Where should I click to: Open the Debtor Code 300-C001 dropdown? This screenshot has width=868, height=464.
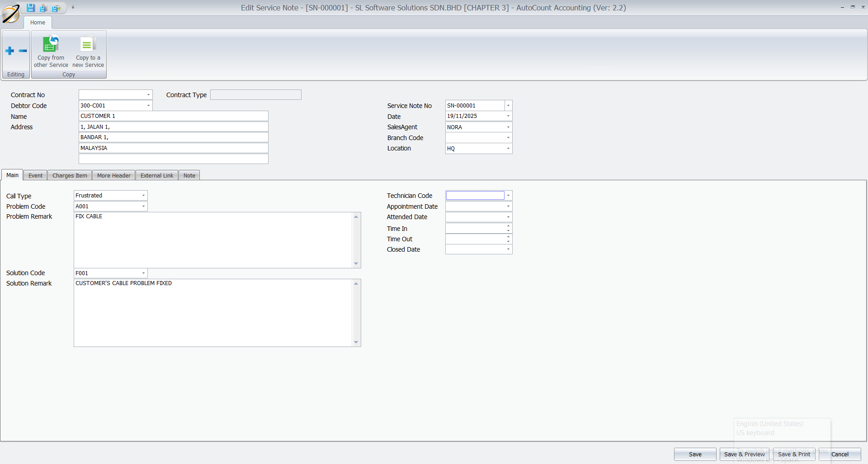click(148, 105)
